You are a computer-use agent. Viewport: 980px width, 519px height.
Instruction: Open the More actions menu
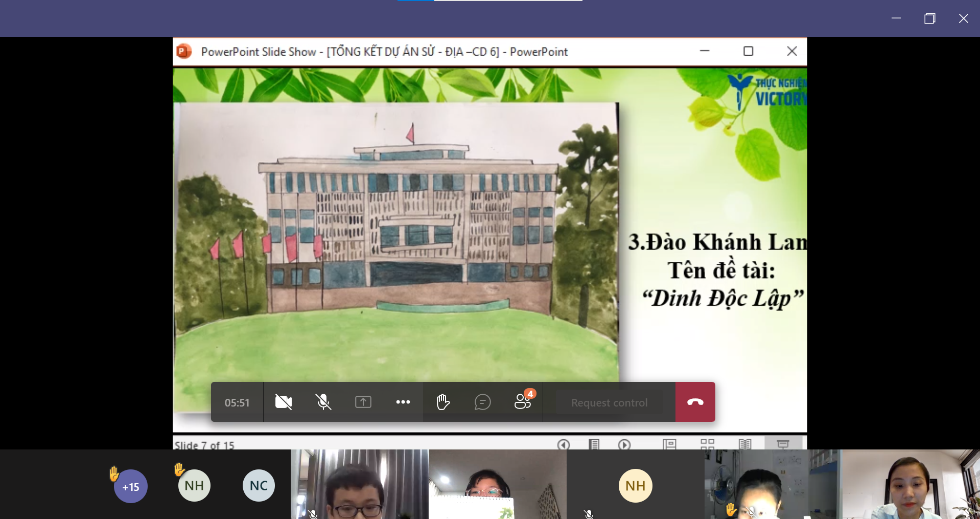point(403,402)
